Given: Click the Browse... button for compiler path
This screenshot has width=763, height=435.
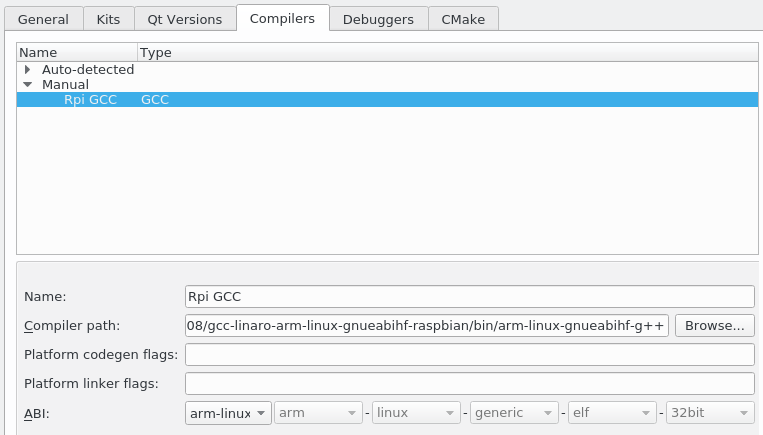Looking at the screenshot, I should pos(714,325).
